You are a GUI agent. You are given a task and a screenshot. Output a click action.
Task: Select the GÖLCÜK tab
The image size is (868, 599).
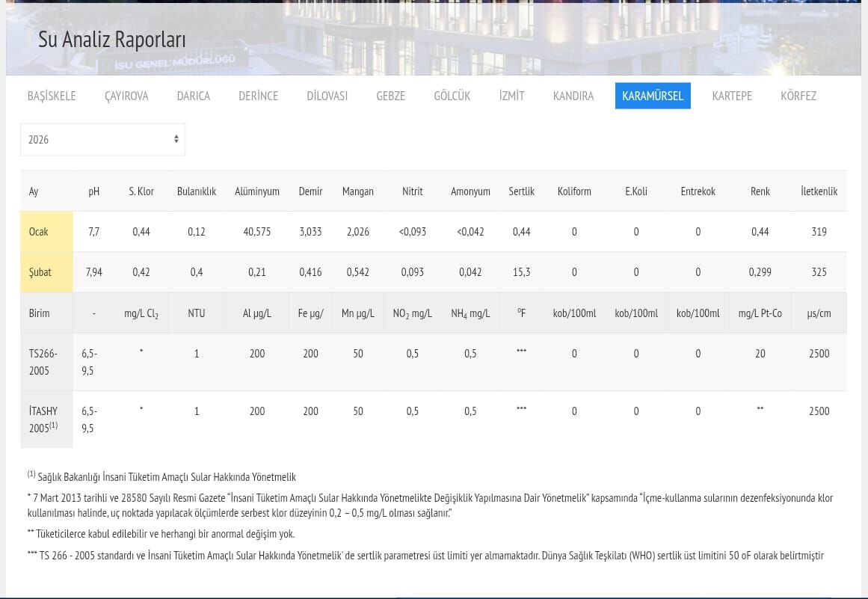pyautogui.click(x=452, y=96)
